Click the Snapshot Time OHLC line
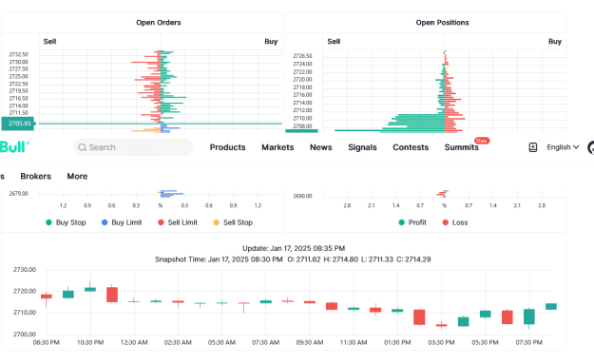594x364 pixels. [293, 259]
